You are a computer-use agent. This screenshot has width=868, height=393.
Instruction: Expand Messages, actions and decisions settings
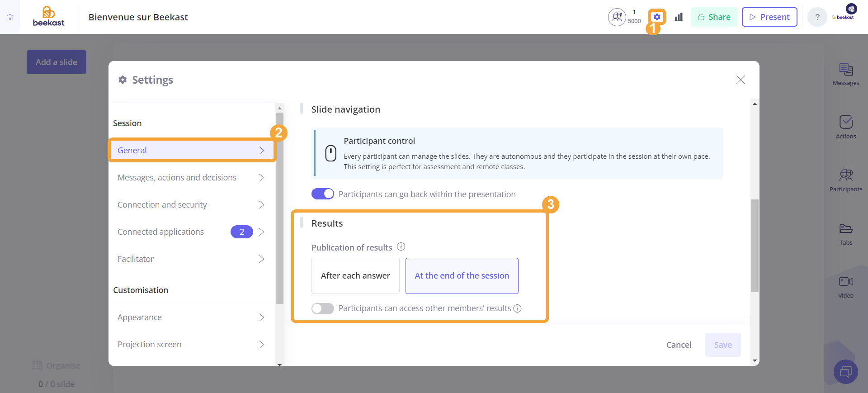[192, 178]
